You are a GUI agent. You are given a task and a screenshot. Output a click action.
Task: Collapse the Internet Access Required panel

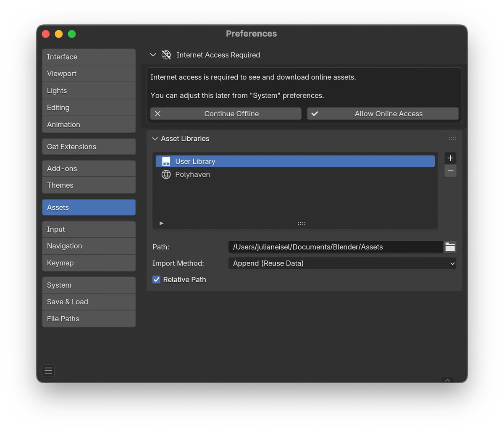click(x=153, y=55)
